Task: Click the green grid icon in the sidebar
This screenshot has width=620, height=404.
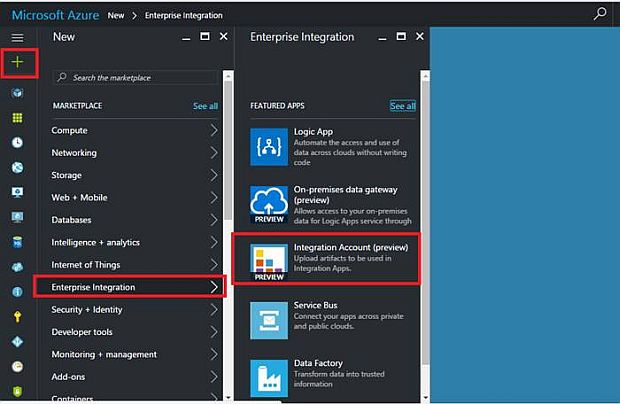Action: click(17, 117)
